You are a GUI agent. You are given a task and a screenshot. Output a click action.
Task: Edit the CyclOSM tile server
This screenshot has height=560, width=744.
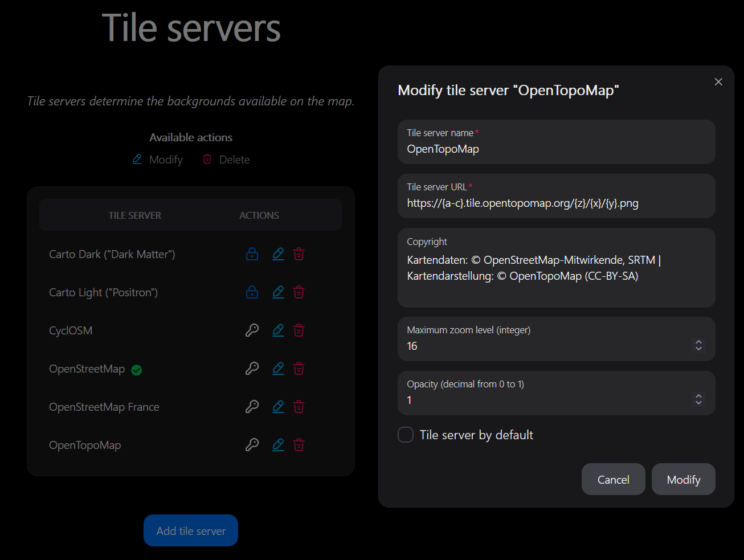click(x=278, y=330)
